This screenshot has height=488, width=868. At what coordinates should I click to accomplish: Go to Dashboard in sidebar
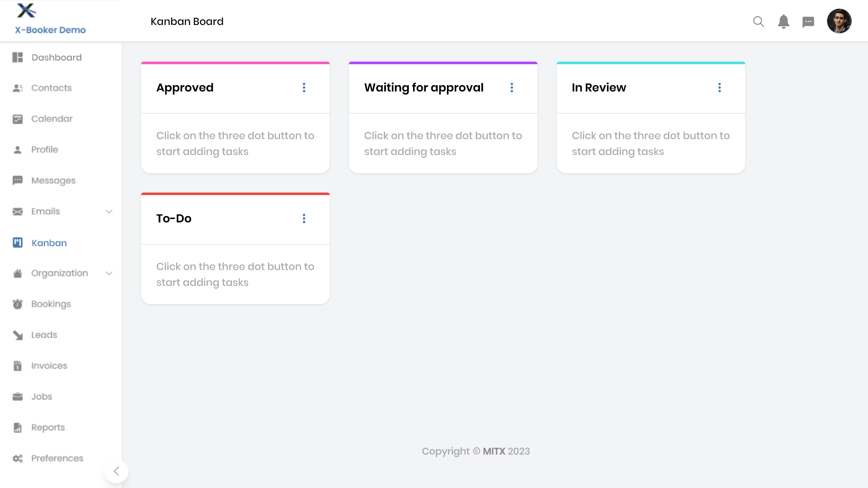[56, 58]
